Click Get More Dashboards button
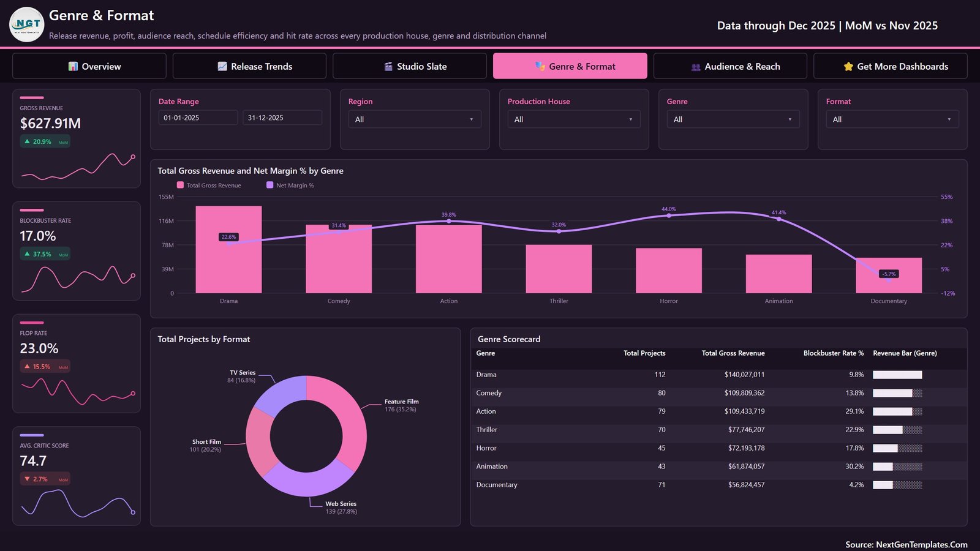 [891, 66]
